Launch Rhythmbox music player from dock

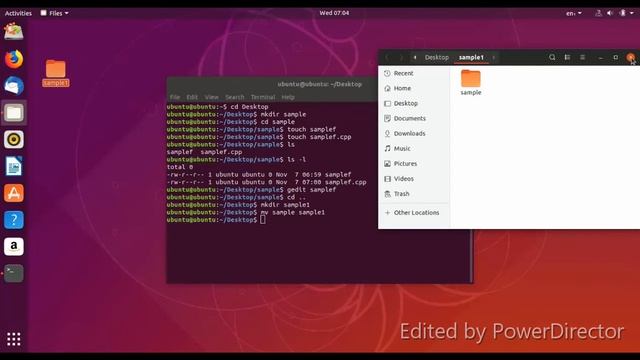click(14, 140)
